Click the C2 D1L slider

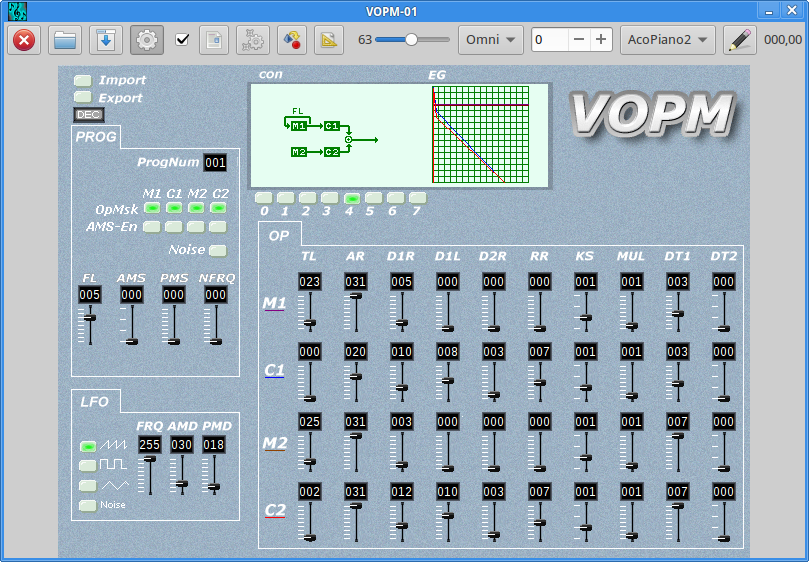click(x=447, y=522)
